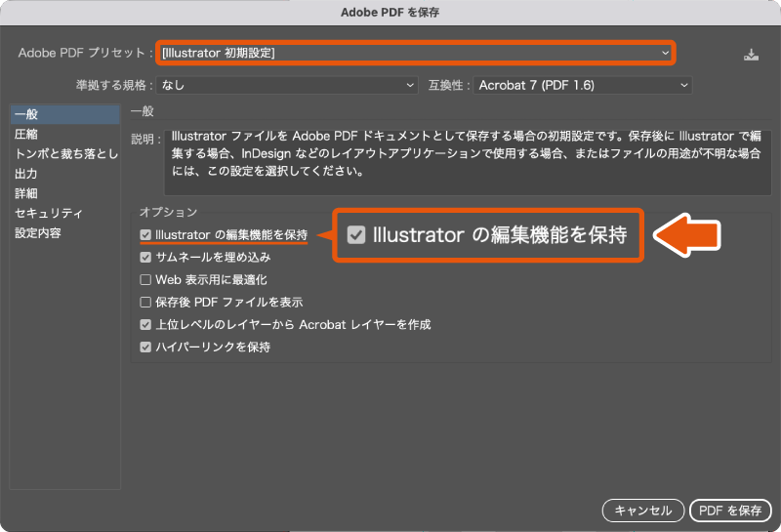
Task: Uncheck 'サムネールを埋め込み' option
Action: point(145,258)
